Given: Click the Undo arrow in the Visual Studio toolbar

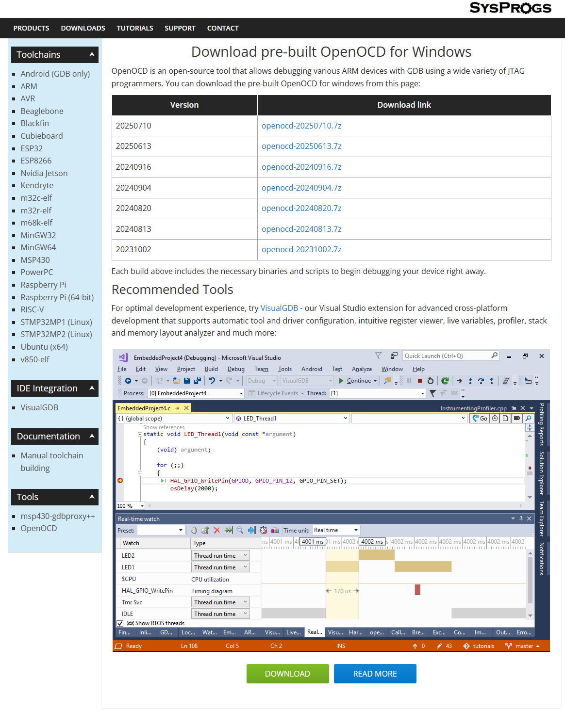Looking at the screenshot, I should click(212, 381).
